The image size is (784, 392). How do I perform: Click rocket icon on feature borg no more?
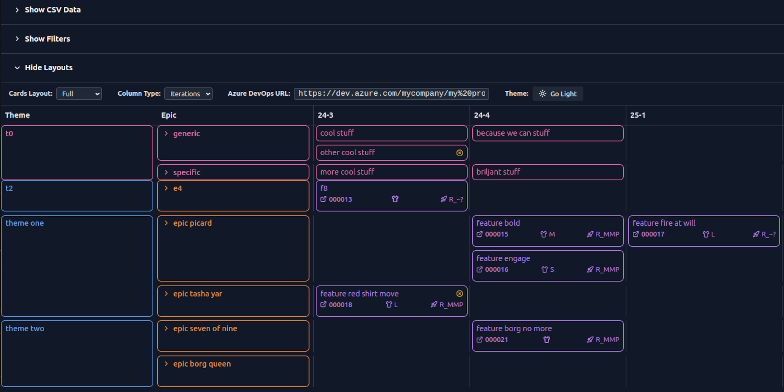[x=590, y=340]
